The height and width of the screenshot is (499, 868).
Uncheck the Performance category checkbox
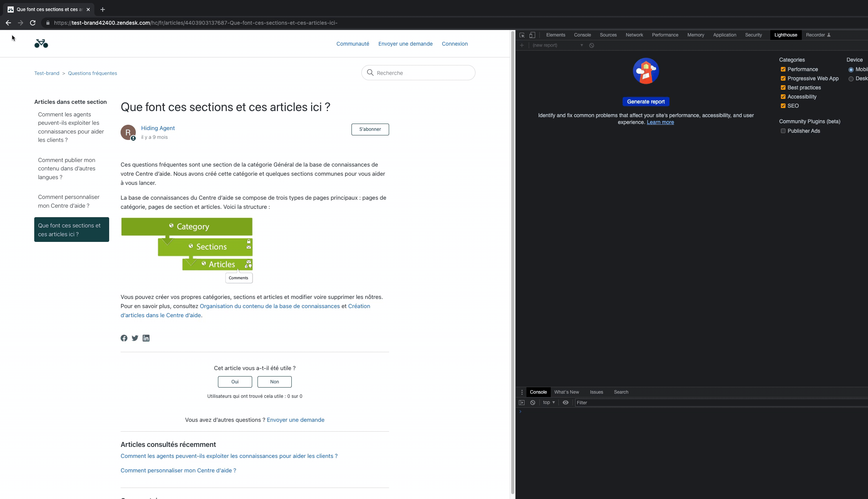coord(783,69)
